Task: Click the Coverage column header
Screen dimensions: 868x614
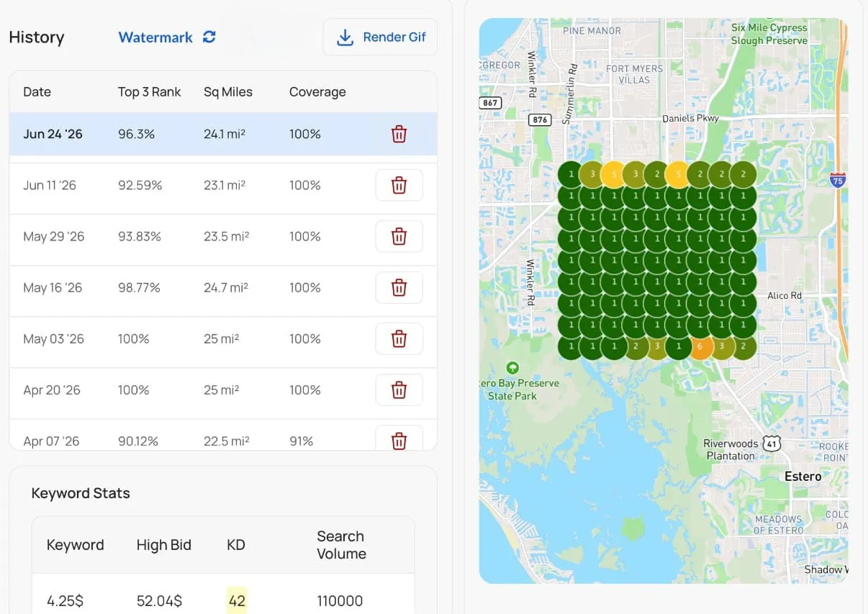Action: [x=317, y=91]
